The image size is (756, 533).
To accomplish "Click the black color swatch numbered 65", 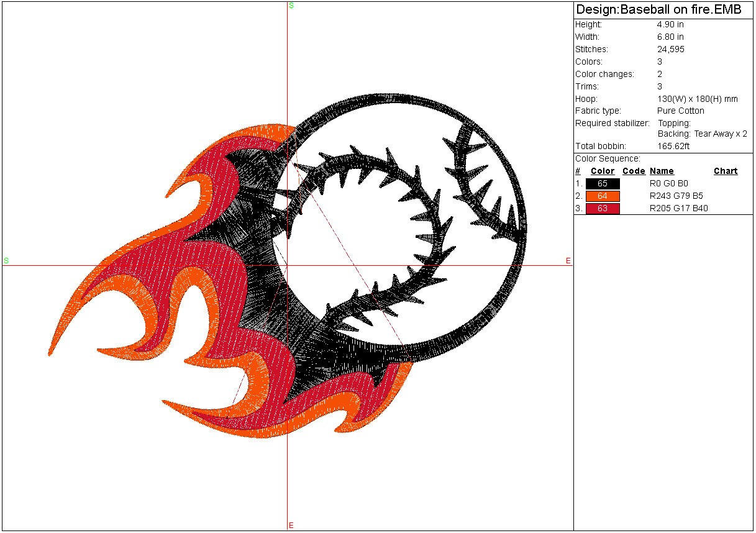I will pos(603,184).
